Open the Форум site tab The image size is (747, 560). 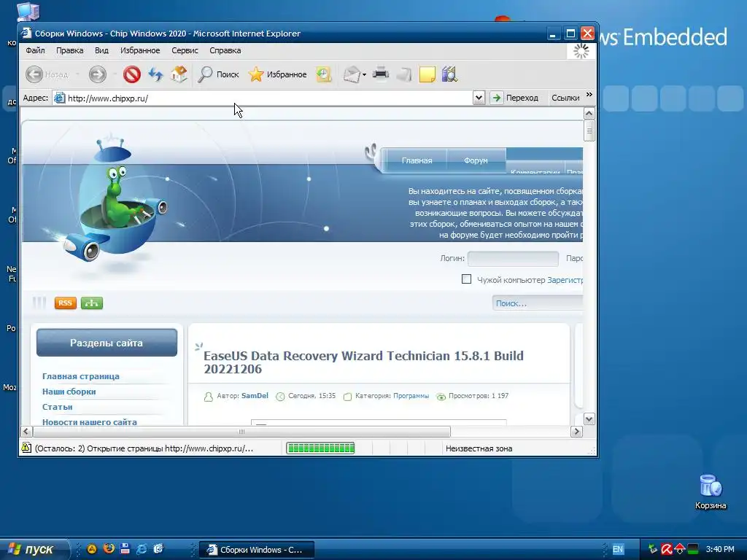476,160
